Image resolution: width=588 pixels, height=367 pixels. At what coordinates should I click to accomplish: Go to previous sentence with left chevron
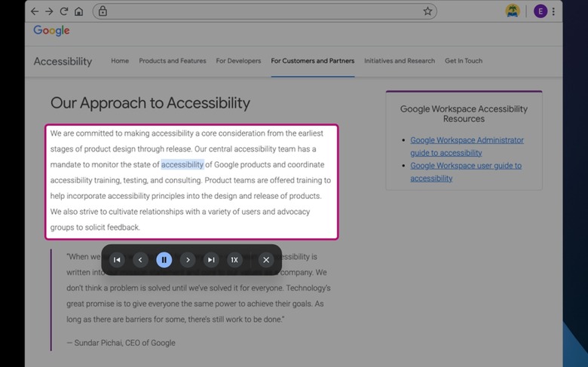[x=140, y=260]
